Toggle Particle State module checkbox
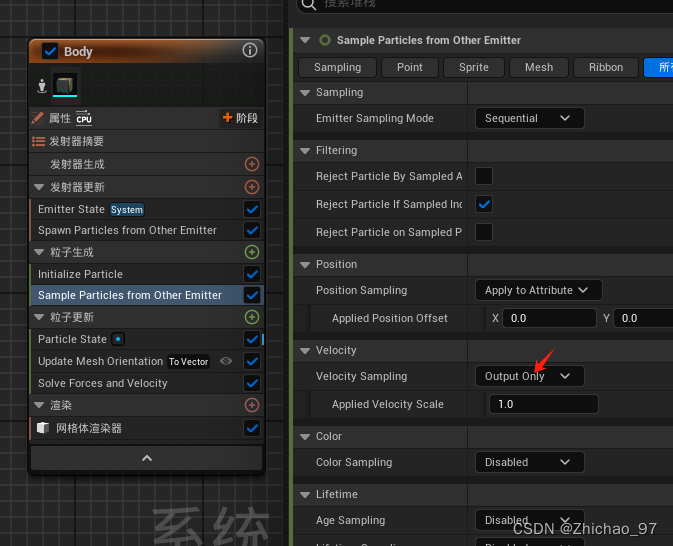673x546 pixels. (252, 340)
